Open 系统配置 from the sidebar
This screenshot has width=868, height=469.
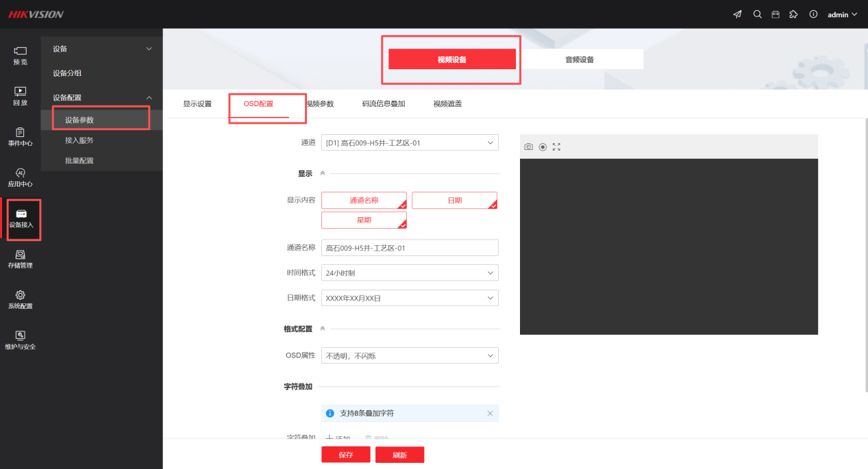tap(21, 299)
